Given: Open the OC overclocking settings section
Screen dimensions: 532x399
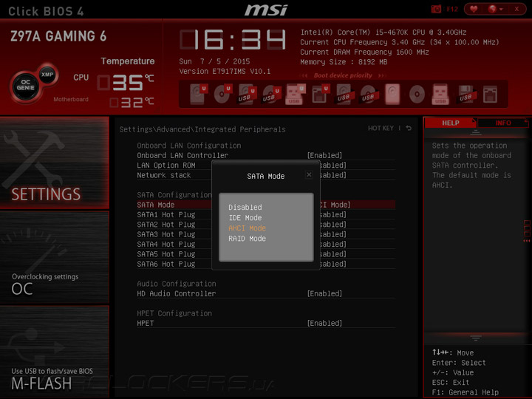Looking at the screenshot, I should (54, 257).
